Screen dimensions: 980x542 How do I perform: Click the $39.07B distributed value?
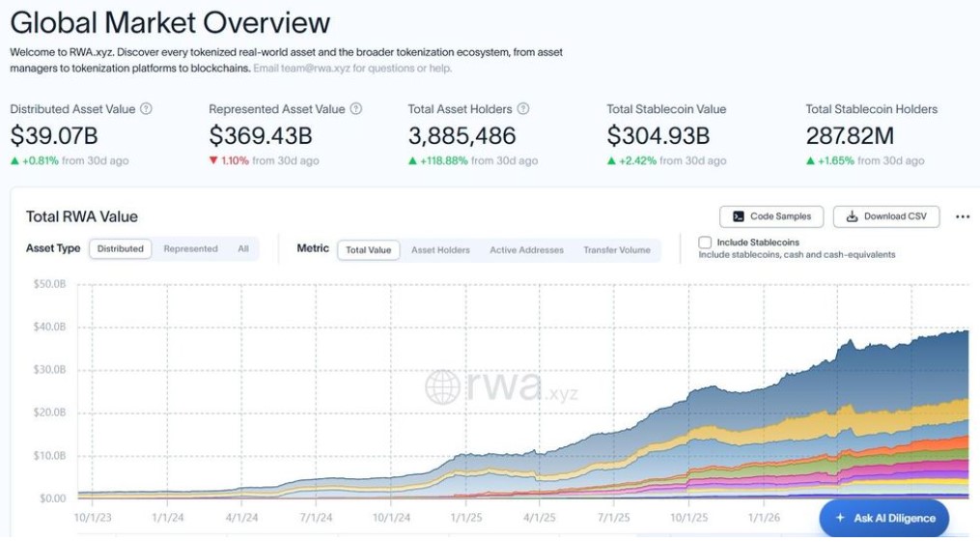[x=54, y=135]
